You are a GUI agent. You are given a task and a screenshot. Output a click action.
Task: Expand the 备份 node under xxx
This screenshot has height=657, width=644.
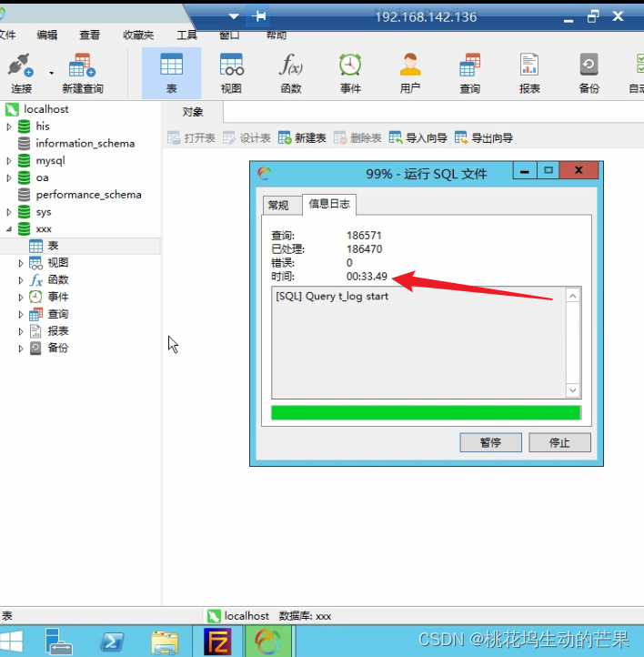(21, 349)
